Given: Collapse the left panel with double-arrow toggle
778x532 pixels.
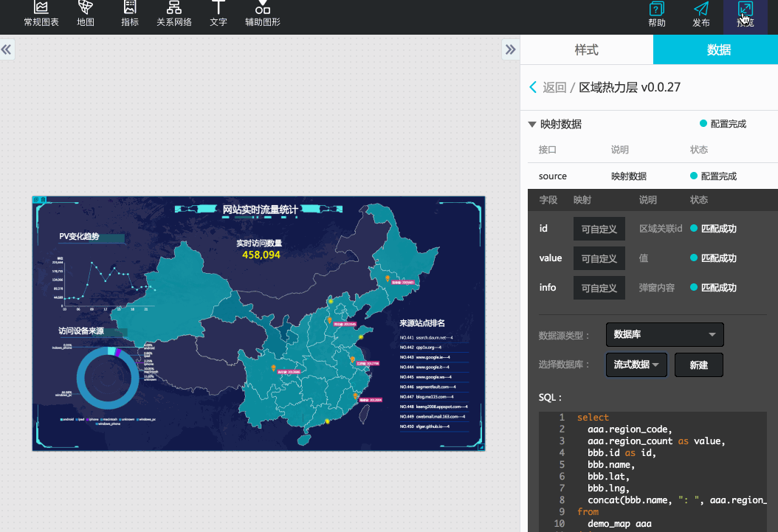Looking at the screenshot, I should [7, 49].
